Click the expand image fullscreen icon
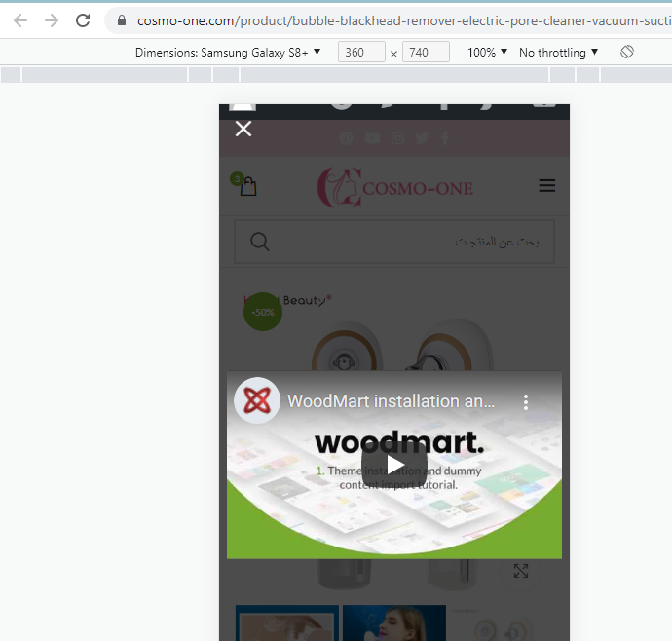This screenshot has height=641, width=672. (x=521, y=571)
